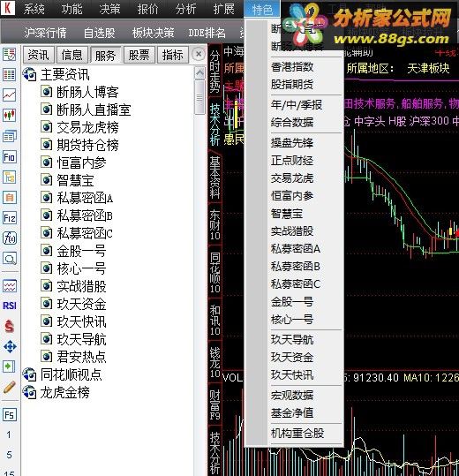This screenshot has height=476, width=459.
Task: Open the 分析 menu
Action: 185,9
